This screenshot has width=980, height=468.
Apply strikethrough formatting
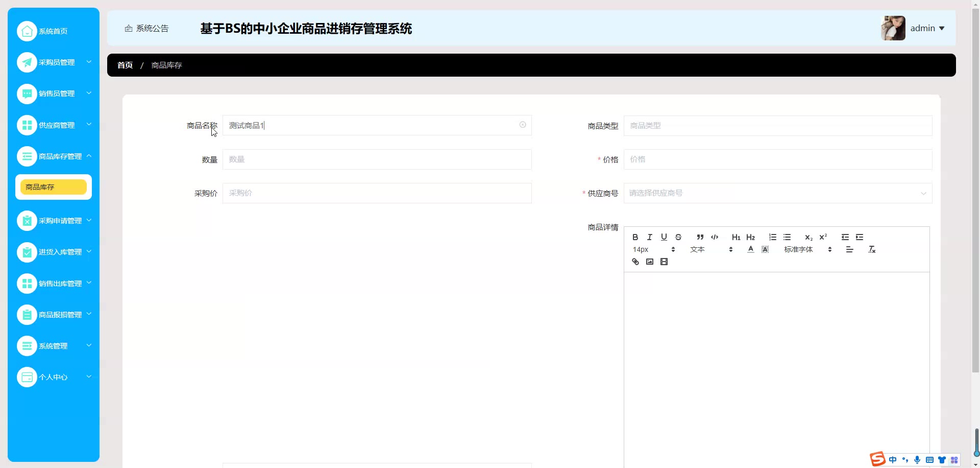coord(678,237)
